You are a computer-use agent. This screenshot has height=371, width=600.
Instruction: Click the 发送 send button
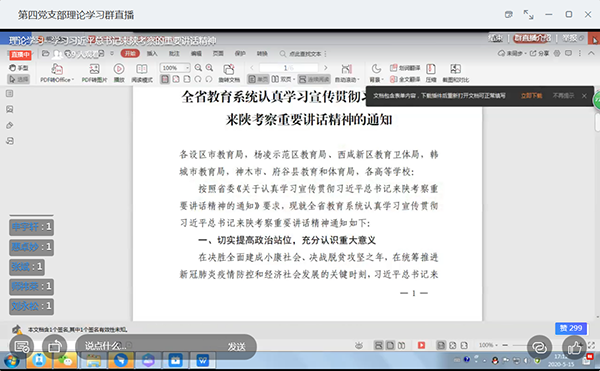pos(236,347)
